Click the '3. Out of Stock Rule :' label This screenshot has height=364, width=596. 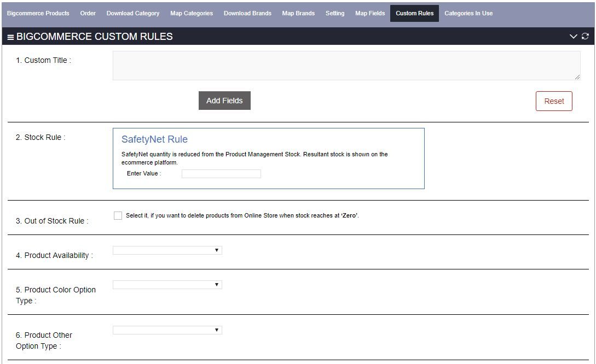coord(52,221)
